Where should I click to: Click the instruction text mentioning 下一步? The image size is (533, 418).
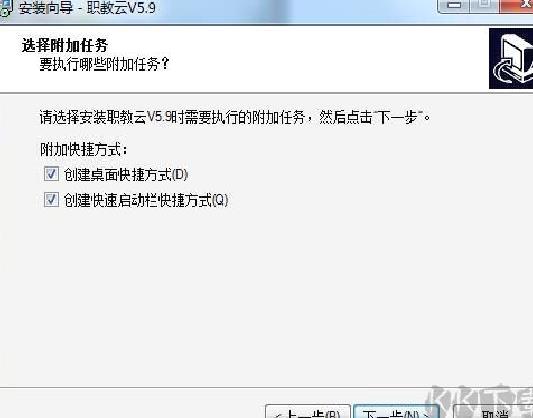pyautogui.click(x=235, y=118)
